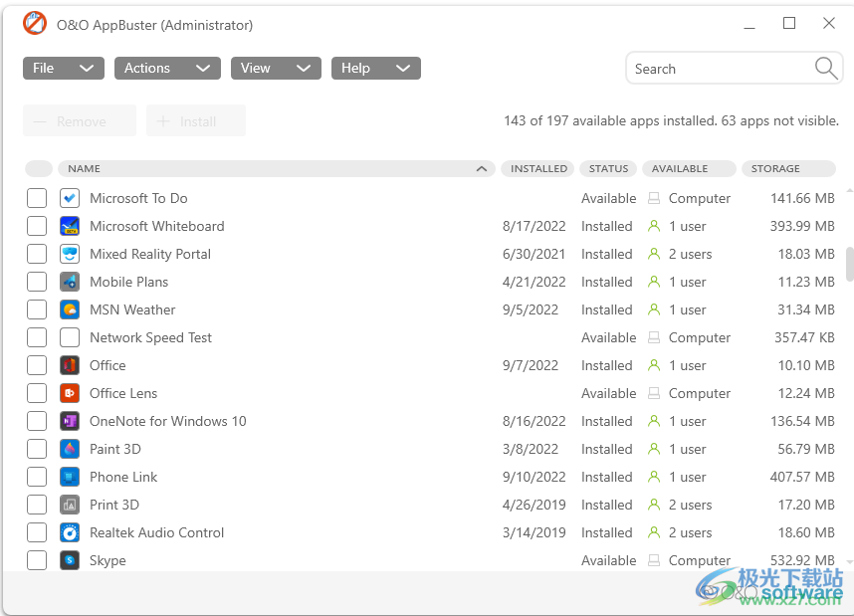This screenshot has height=616, width=854.
Task: Click the user icon in Mixed Reality Portal row
Action: click(654, 254)
